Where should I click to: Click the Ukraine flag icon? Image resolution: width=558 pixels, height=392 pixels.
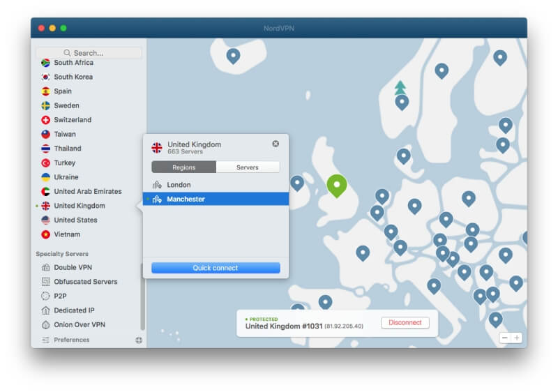[x=45, y=177]
